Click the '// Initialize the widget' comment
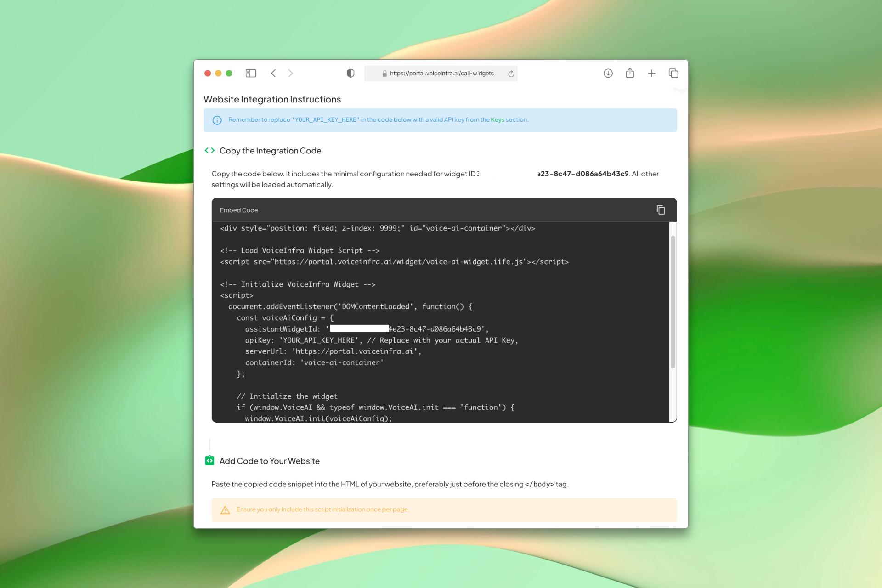882x588 pixels. pyautogui.click(x=287, y=396)
